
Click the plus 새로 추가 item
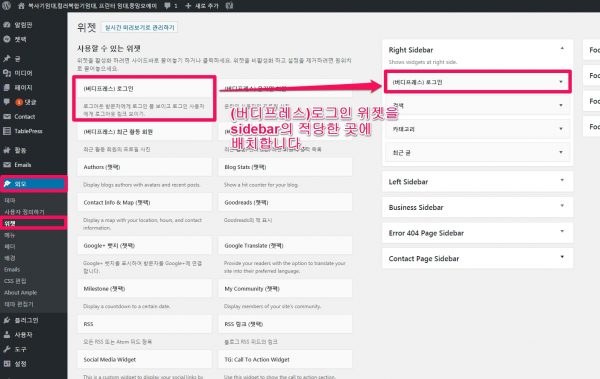point(202,6)
